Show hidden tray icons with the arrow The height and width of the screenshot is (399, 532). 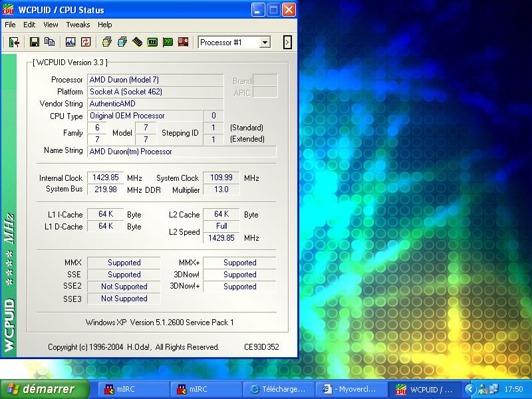click(469, 389)
